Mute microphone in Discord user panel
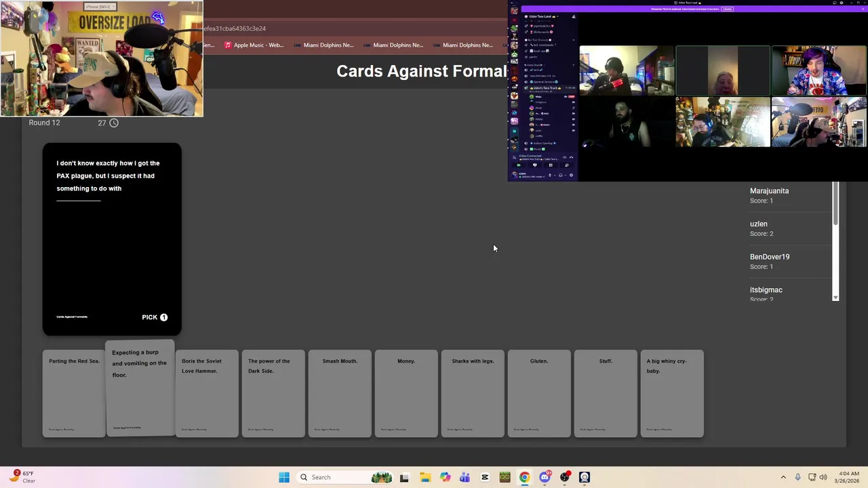The image size is (868, 488). (x=550, y=176)
